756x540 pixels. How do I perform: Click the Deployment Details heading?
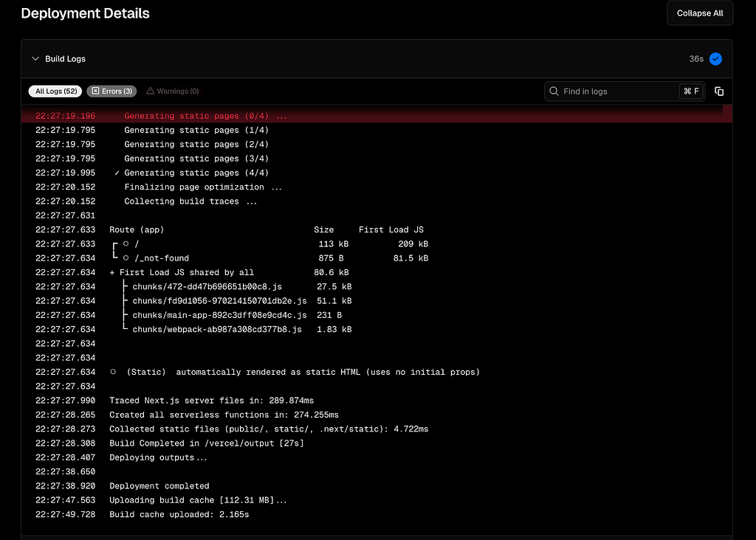(x=86, y=13)
